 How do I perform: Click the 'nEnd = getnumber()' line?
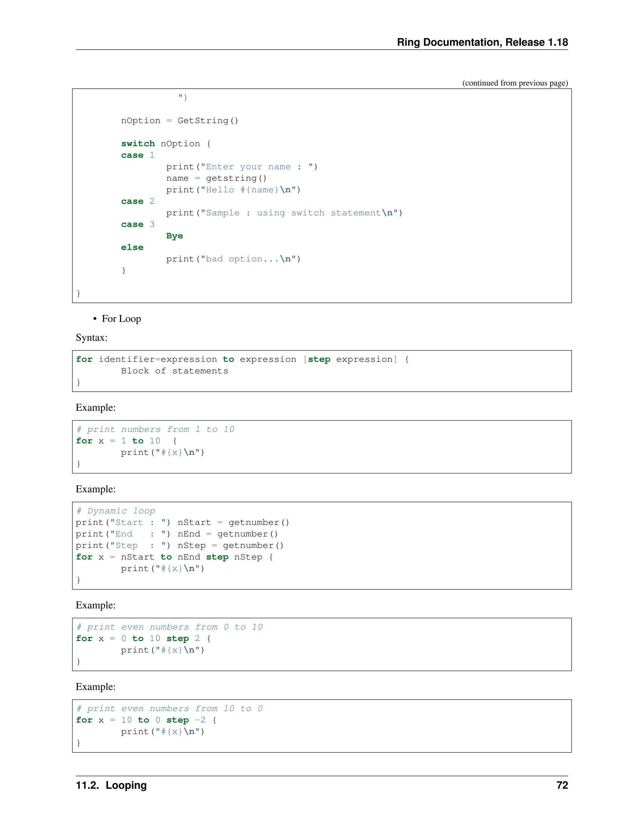click(177, 534)
